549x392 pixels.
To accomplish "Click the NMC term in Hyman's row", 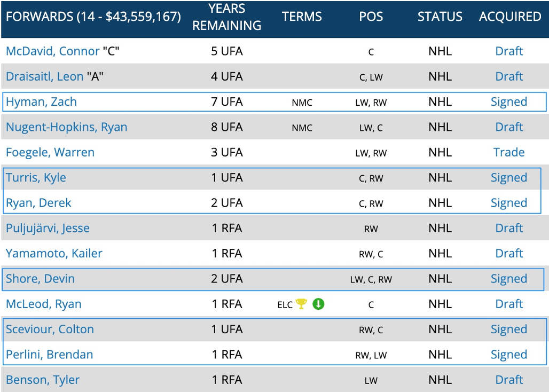I will [x=302, y=103].
